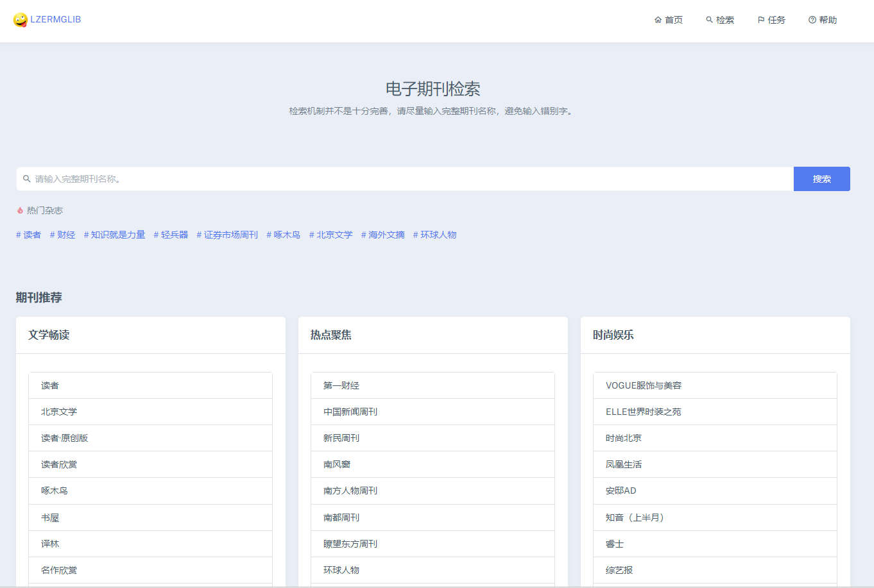
Task: Click the flame icon beside 热门杂志
Action: point(20,210)
